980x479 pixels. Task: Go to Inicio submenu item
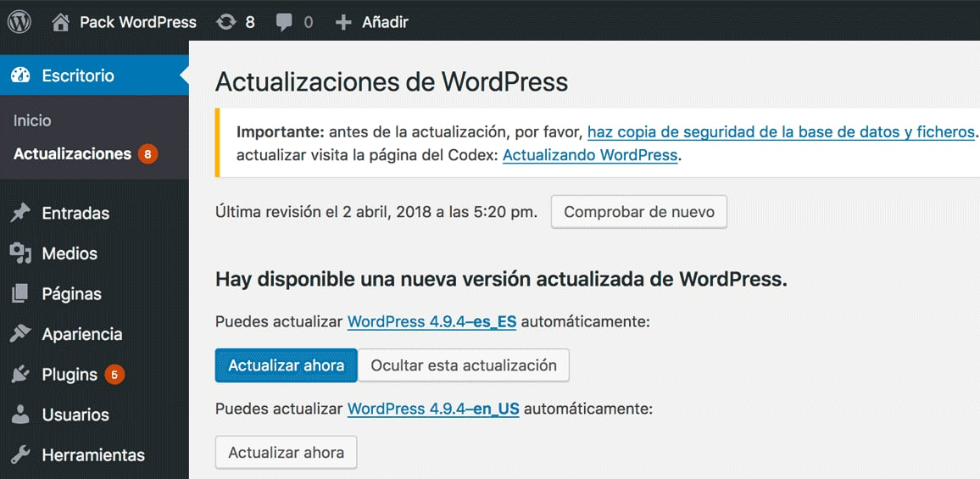(x=32, y=120)
